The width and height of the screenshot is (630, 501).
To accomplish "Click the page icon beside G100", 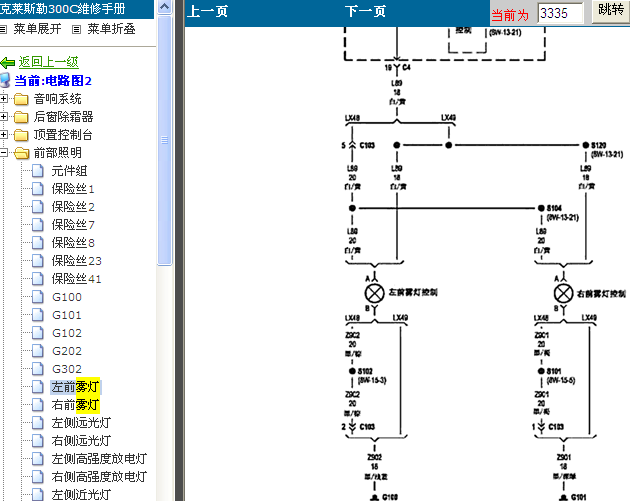I will (x=37, y=297).
